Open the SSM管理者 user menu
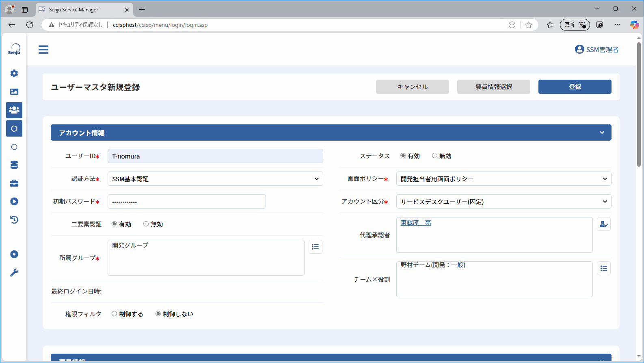 (x=596, y=50)
